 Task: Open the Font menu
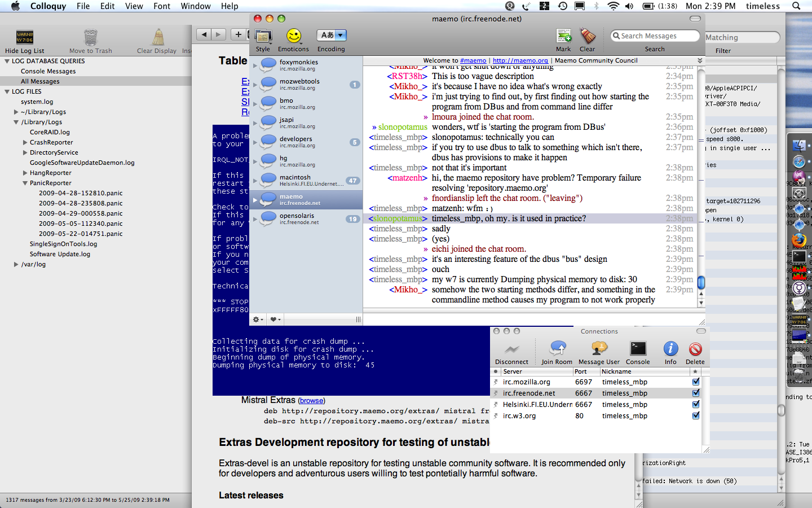[162, 6]
